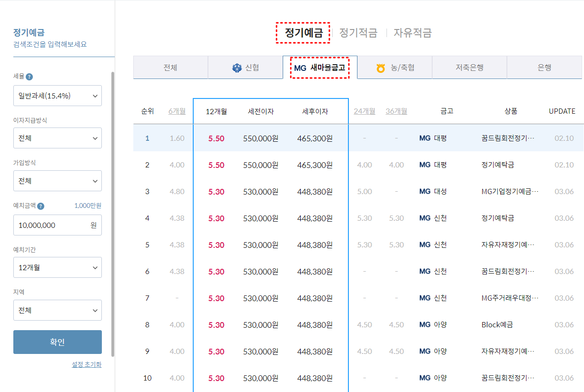Open the MG주거래우대정 product
Screen dimensions: 584x392
(x=510, y=298)
